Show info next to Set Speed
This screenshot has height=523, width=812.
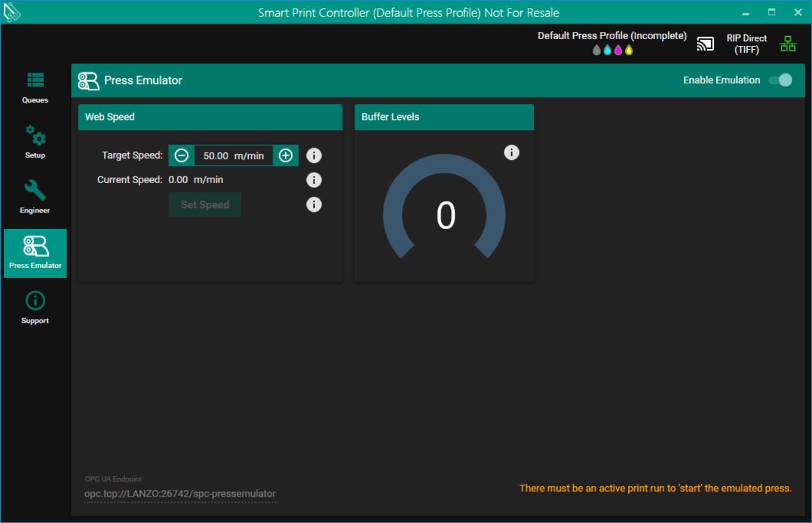click(x=314, y=205)
